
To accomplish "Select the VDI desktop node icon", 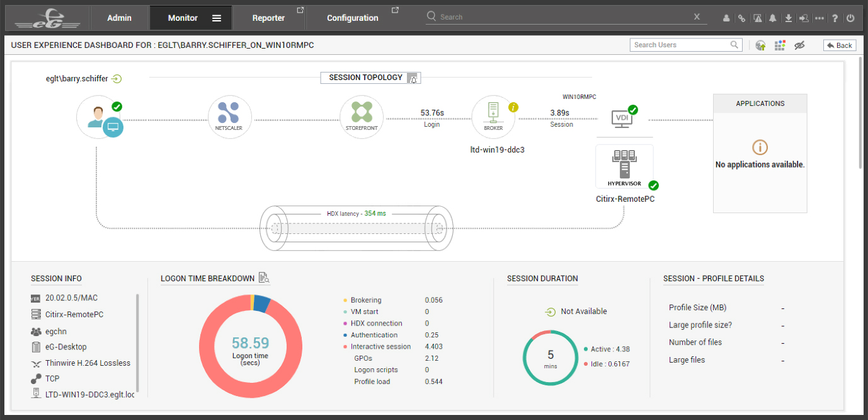I will tap(622, 119).
